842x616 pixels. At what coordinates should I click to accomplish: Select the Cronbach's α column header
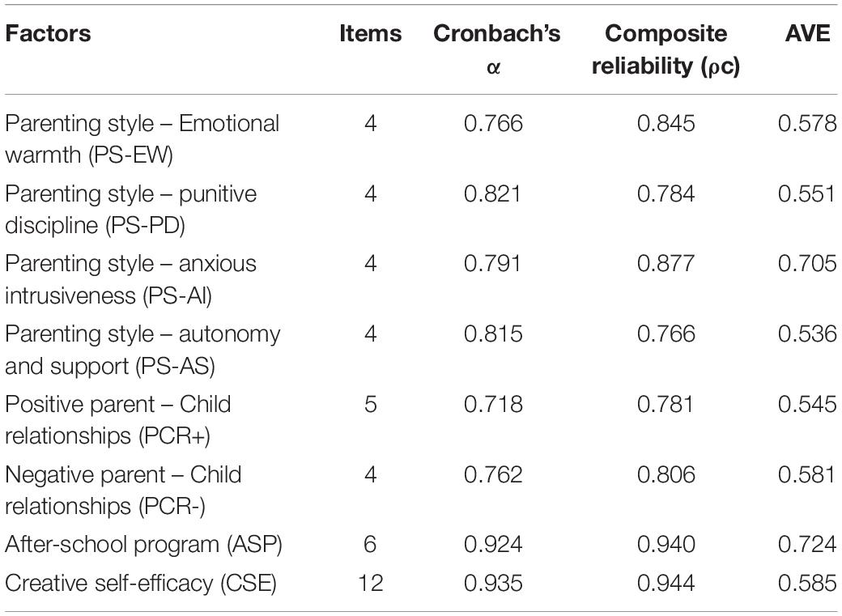click(497, 49)
